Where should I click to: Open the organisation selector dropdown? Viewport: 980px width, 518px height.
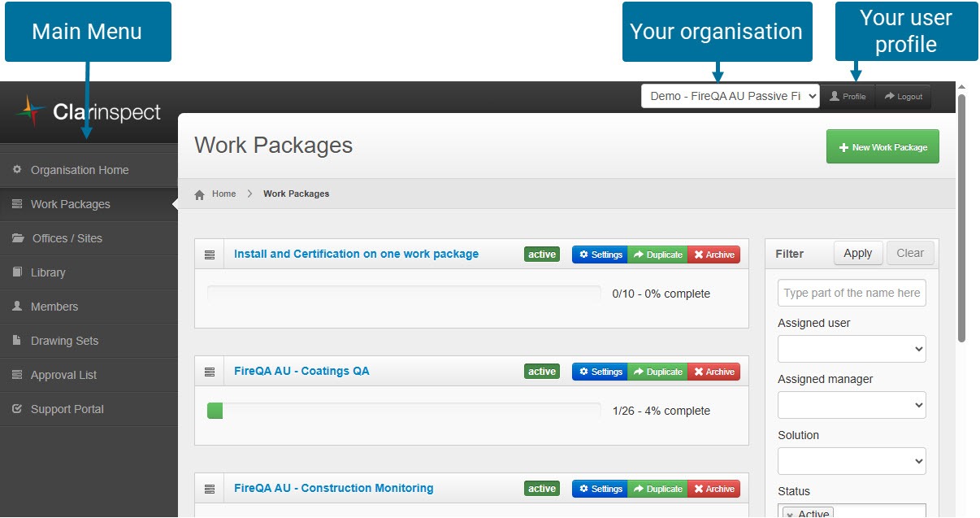point(730,96)
